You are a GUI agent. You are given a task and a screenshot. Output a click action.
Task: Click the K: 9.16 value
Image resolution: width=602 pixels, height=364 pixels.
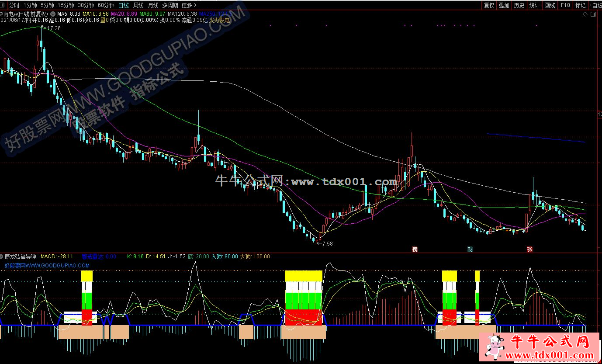(135, 257)
